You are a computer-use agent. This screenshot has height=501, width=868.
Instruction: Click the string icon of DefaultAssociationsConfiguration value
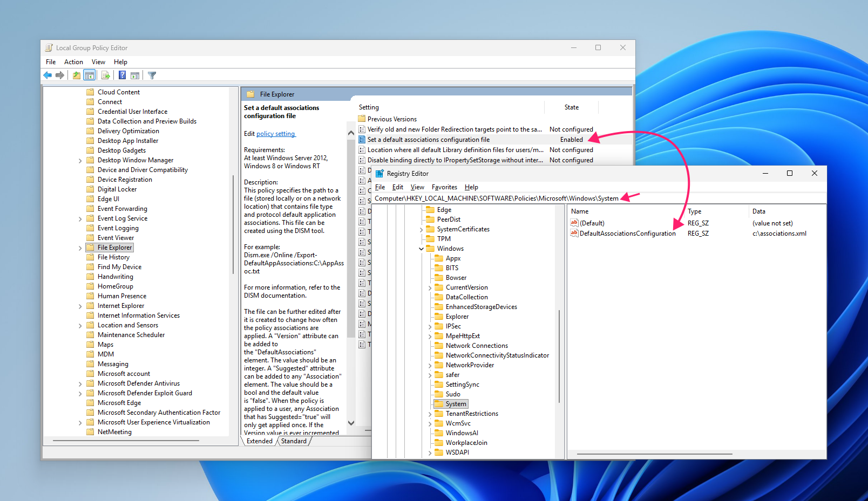(574, 233)
